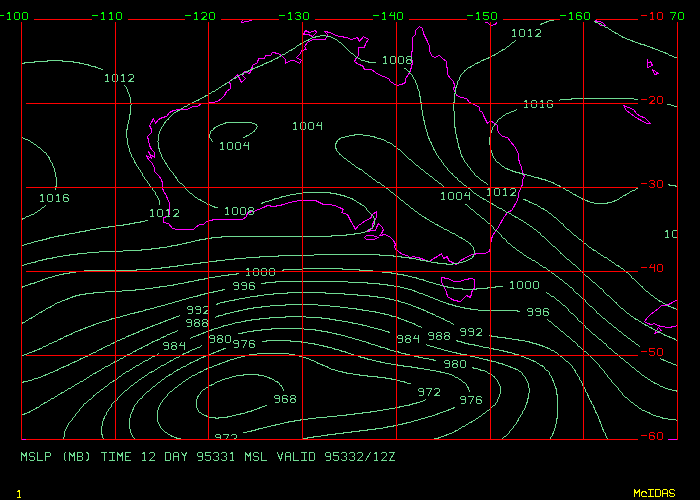Select the -120 longitude label
700x500 pixels.
[x=203, y=16]
